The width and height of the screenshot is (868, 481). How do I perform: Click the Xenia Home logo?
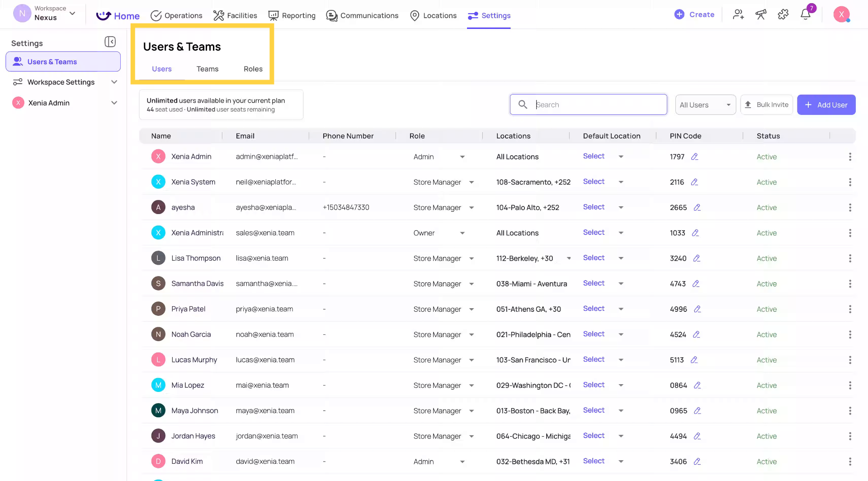[118, 16]
